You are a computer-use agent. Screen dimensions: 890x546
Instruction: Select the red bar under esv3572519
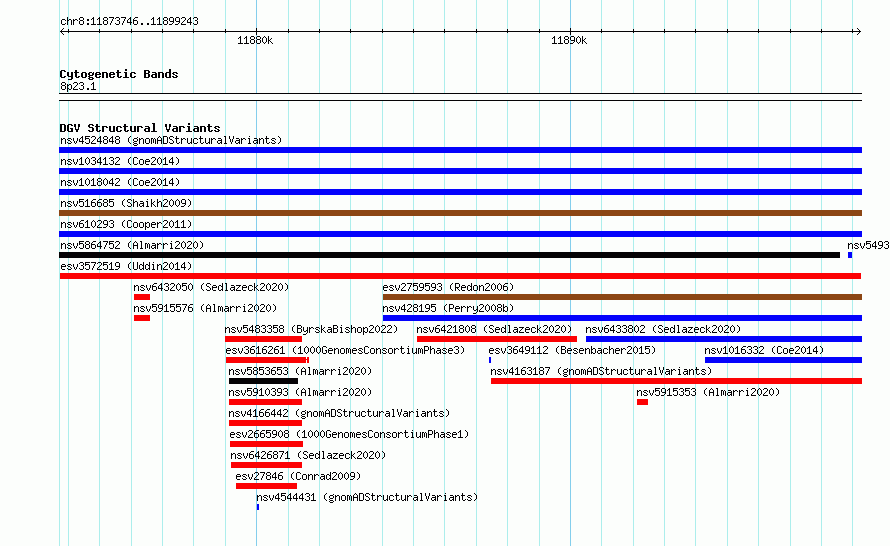[x=460, y=276]
